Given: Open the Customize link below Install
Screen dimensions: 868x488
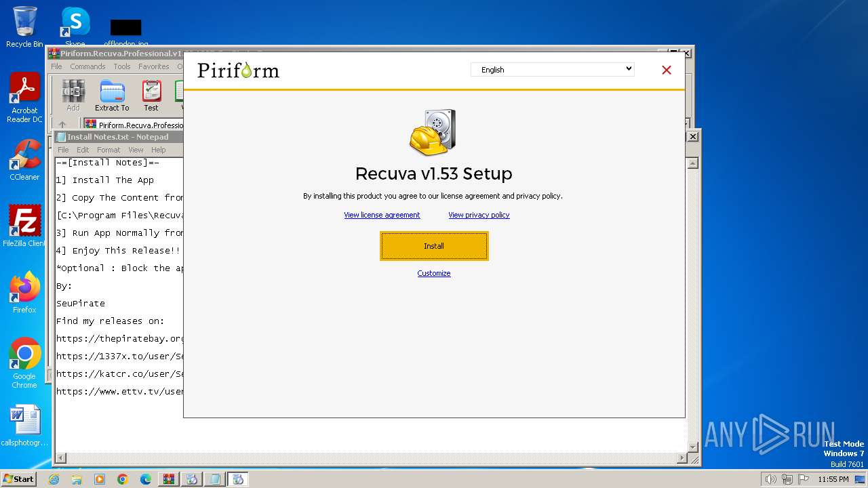Looking at the screenshot, I should point(434,273).
